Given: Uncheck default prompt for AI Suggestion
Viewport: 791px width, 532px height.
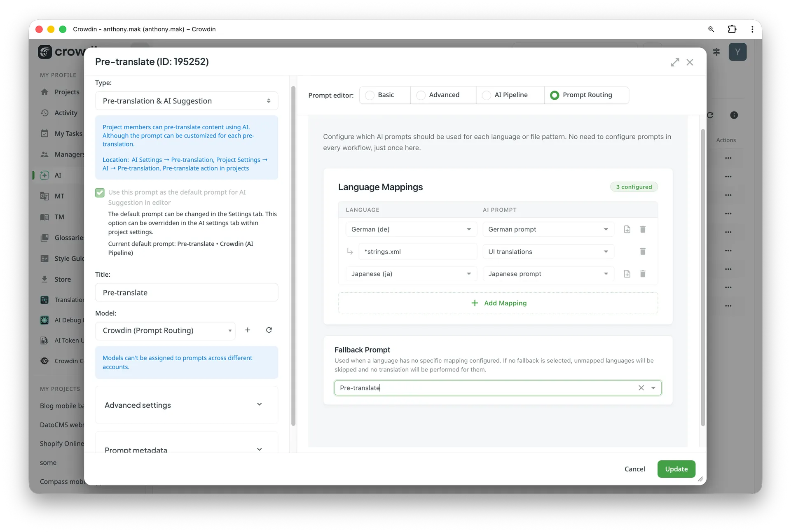Looking at the screenshot, I should (99, 192).
